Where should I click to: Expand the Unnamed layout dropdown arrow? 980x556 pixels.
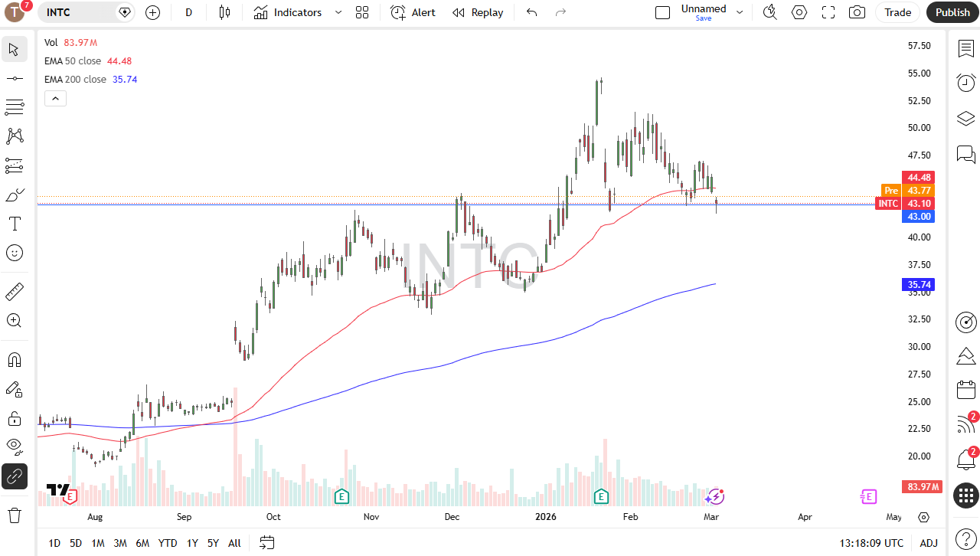[x=740, y=12]
